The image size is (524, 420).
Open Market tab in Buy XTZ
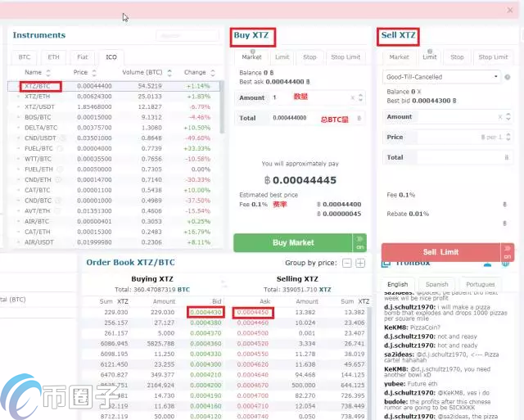[251, 57]
